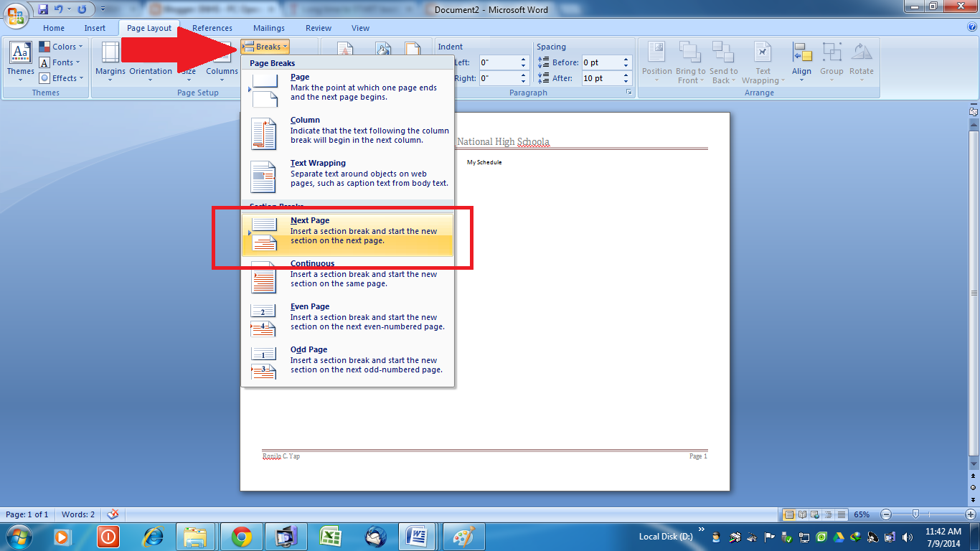Image resolution: width=980 pixels, height=551 pixels.
Task: Click the Office button logo
Action: click(x=15, y=14)
